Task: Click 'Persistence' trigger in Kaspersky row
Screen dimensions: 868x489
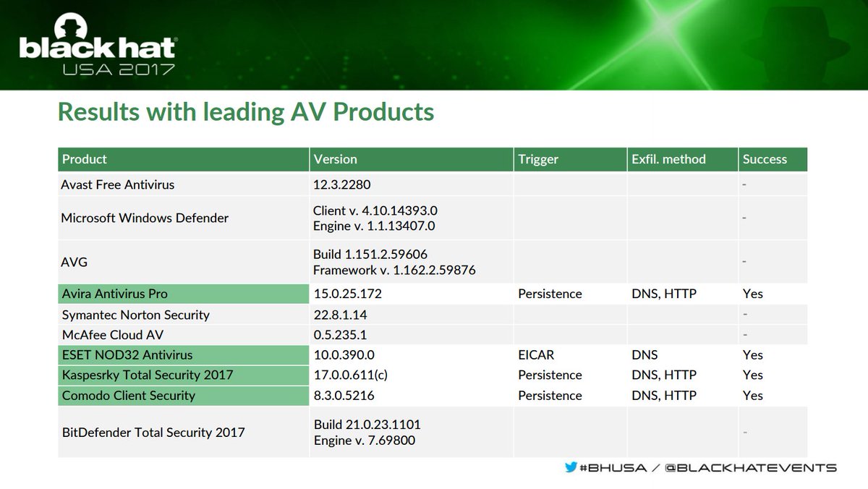Action: (550, 375)
